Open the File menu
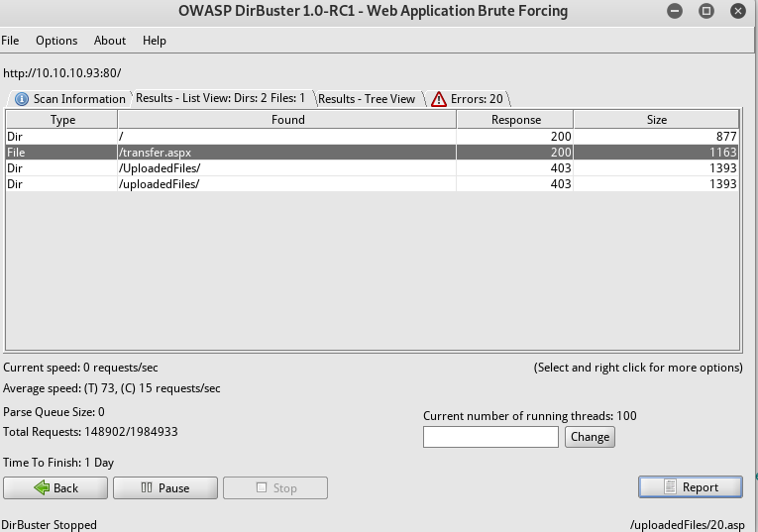 (10, 41)
